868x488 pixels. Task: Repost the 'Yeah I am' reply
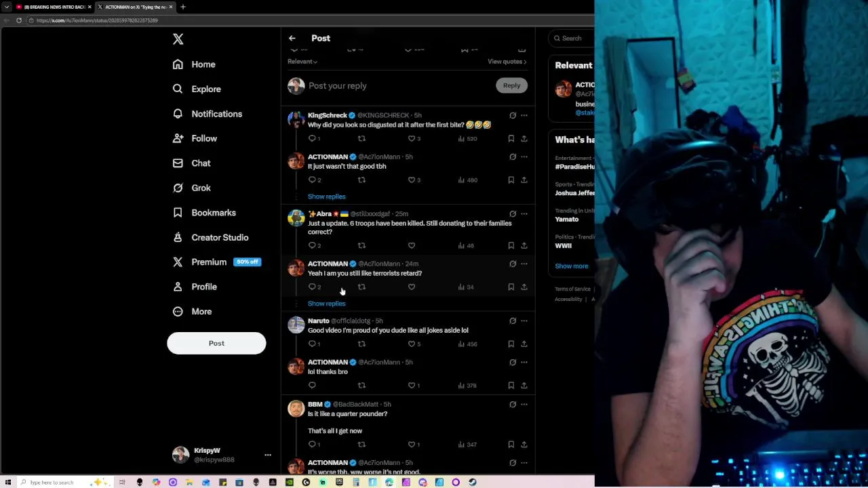pos(361,287)
